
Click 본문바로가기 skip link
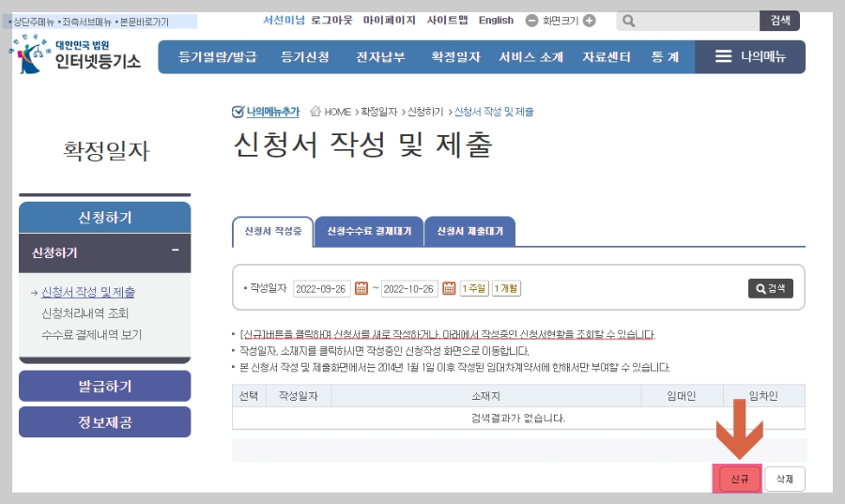(144, 23)
